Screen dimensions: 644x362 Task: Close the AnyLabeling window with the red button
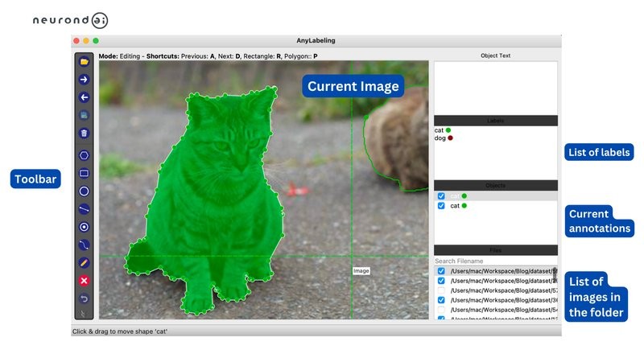pos(76,41)
